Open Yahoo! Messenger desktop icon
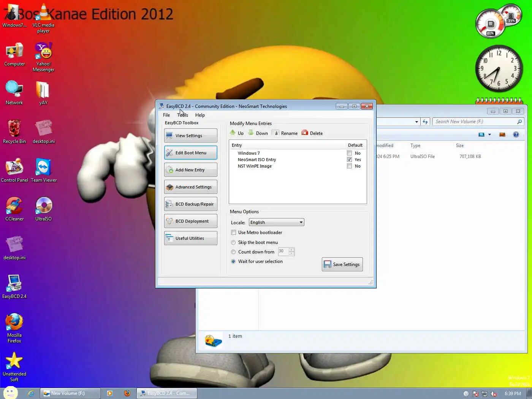The height and width of the screenshot is (399, 532). pos(43,57)
